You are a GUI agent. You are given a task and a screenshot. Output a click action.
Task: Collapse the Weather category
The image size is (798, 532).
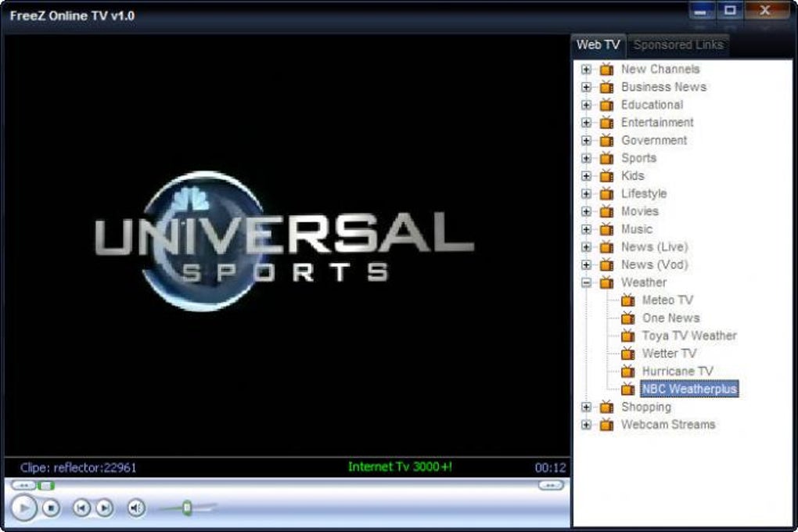(x=586, y=282)
